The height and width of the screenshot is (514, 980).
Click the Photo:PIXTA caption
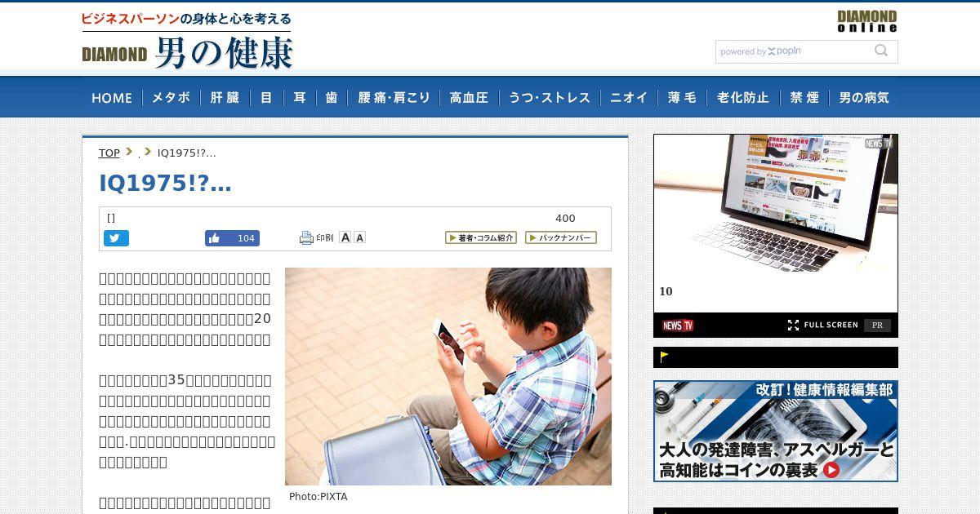click(x=318, y=497)
